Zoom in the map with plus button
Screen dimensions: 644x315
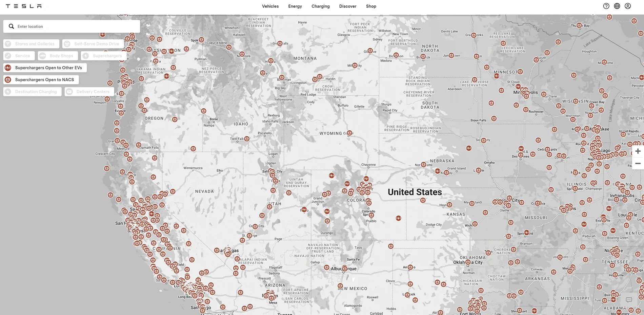638,151
